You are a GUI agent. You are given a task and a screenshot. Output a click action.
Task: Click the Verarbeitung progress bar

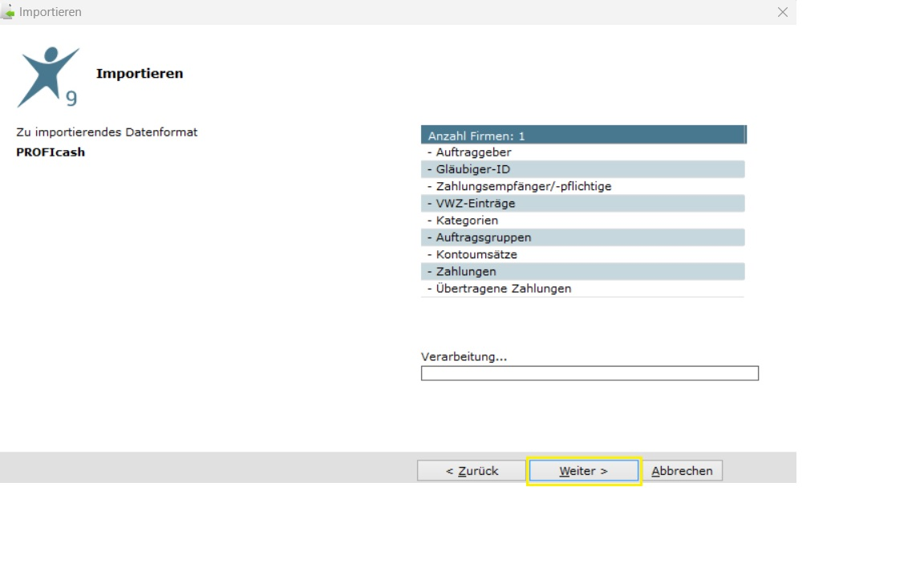pyautogui.click(x=590, y=373)
